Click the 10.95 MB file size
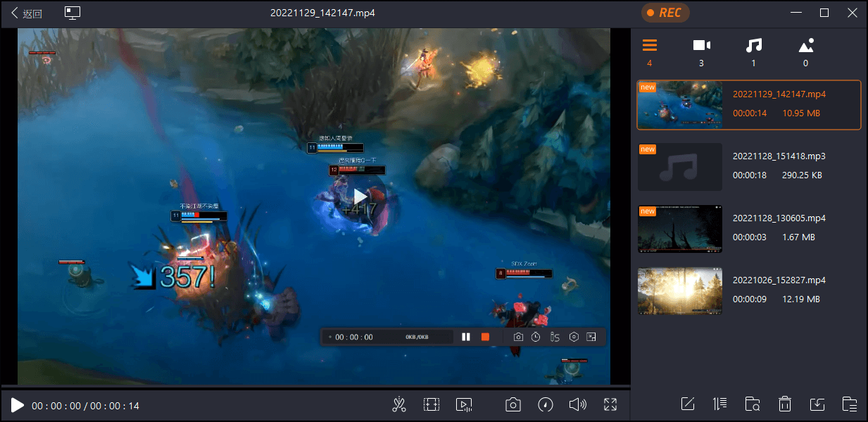Viewport: 868px width, 422px height. (x=801, y=113)
